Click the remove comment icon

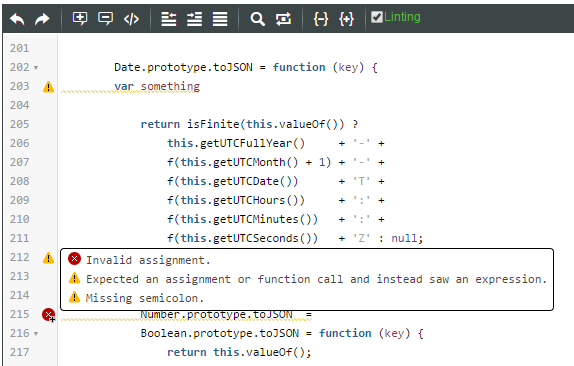105,18
